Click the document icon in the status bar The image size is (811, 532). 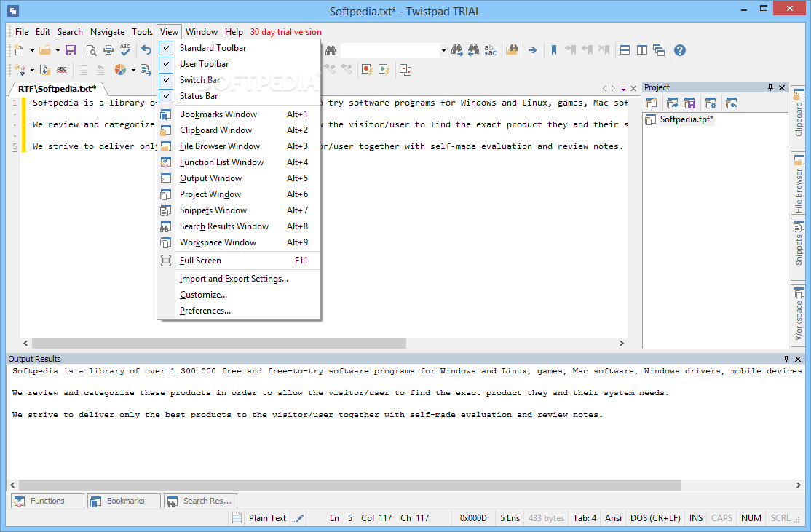(x=237, y=517)
